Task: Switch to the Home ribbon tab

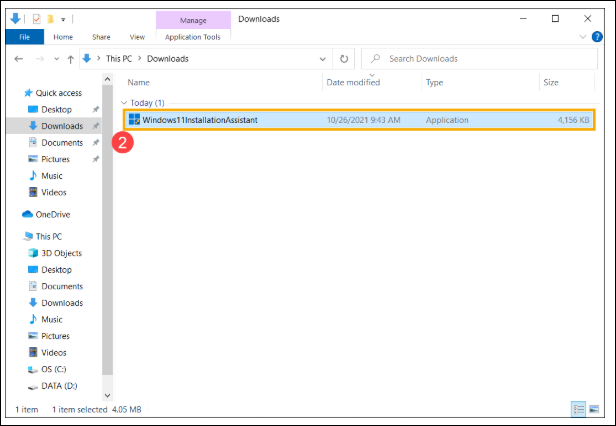Action: [x=63, y=37]
